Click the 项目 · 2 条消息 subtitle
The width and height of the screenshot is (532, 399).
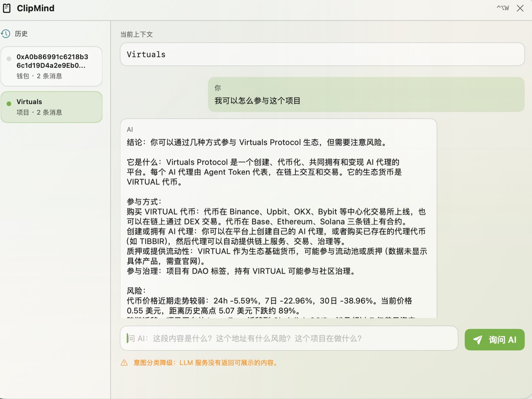(x=39, y=112)
